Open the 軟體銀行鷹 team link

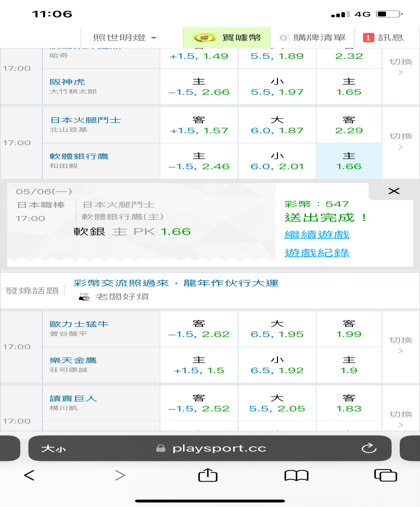tap(79, 156)
